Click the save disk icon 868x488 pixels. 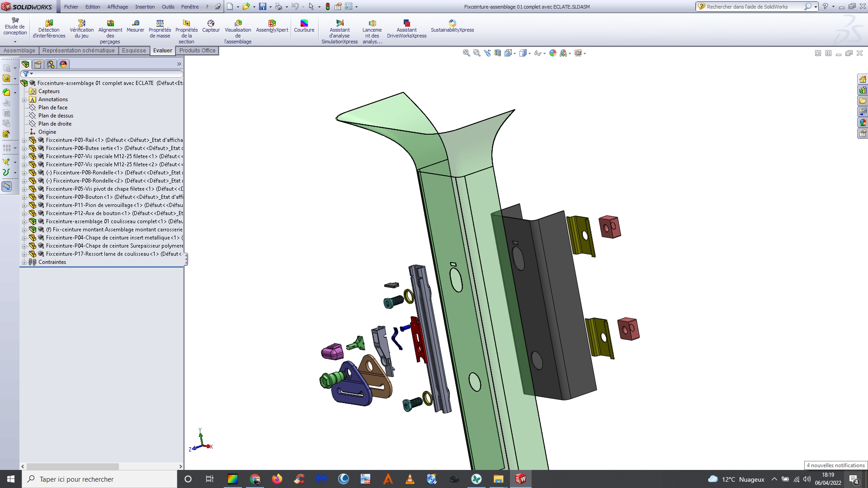[262, 6]
